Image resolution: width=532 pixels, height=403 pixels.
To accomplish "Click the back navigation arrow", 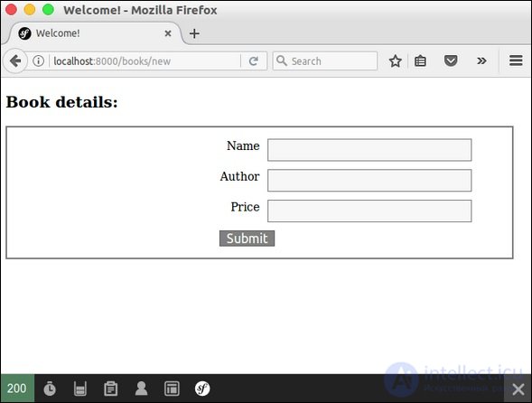I will click(x=15, y=61).
